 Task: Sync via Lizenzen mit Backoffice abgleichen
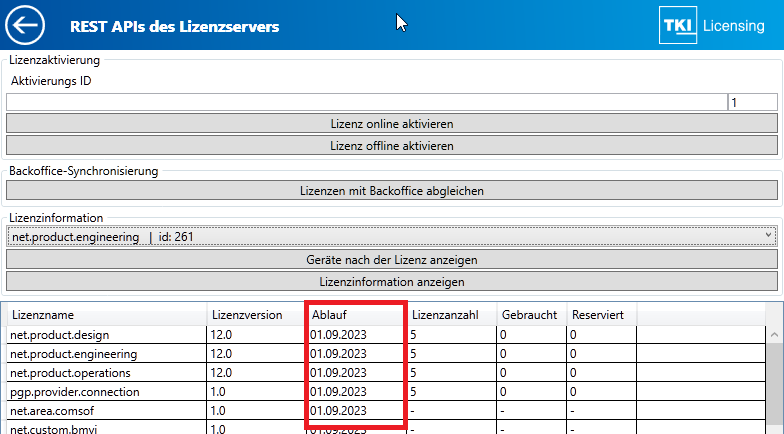pyautogui.click(x=392, y=190)
